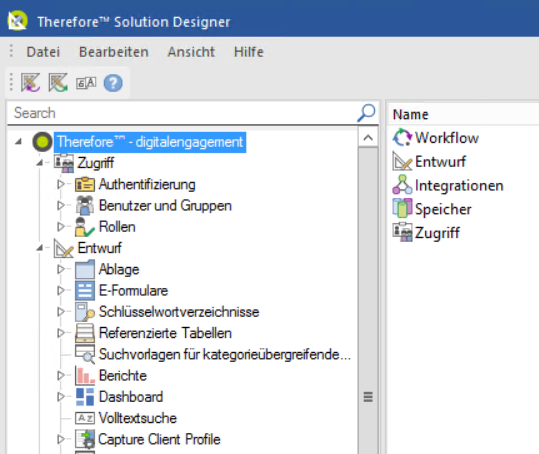This screenshot has height=454, width=539.
Task: Click the green circle server root icon
Action: point(43,142)
